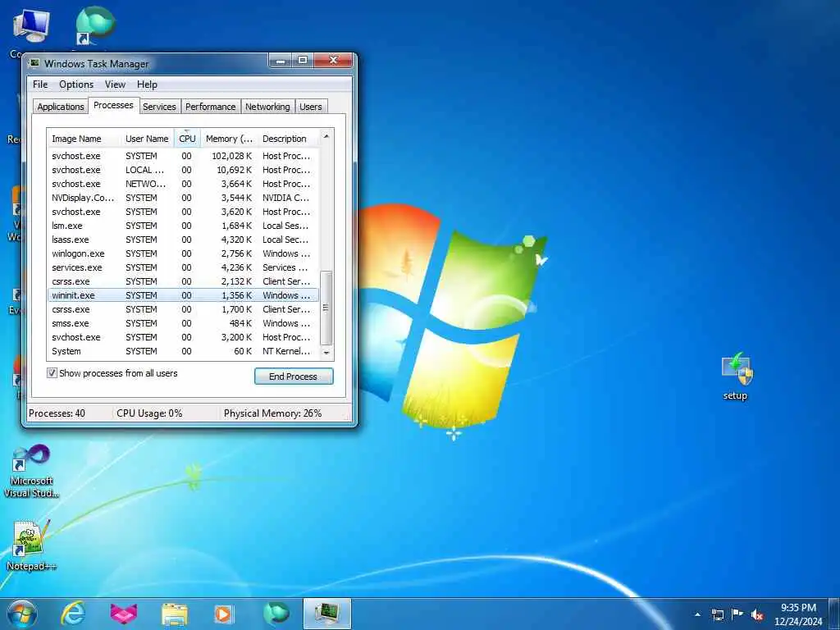
Task: Open the green swirl app in taskbar
Action: coord(276,614)
